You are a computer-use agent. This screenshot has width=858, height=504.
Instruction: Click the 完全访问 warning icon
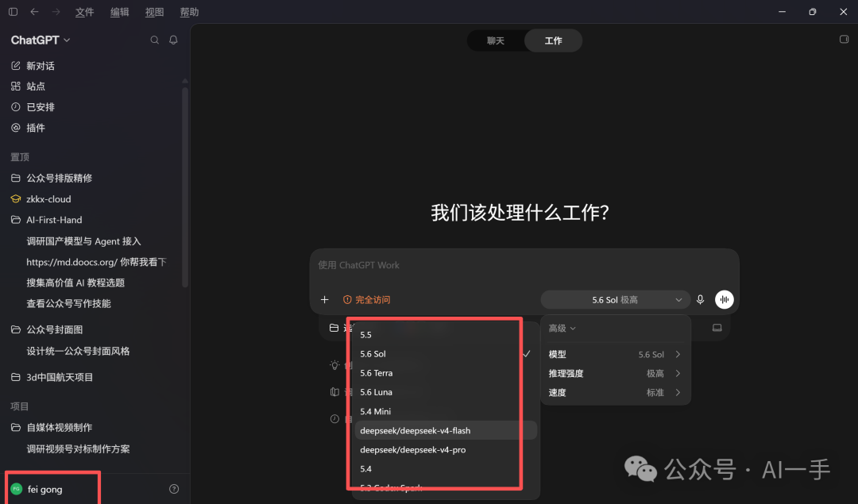click(x=347, y=299)
